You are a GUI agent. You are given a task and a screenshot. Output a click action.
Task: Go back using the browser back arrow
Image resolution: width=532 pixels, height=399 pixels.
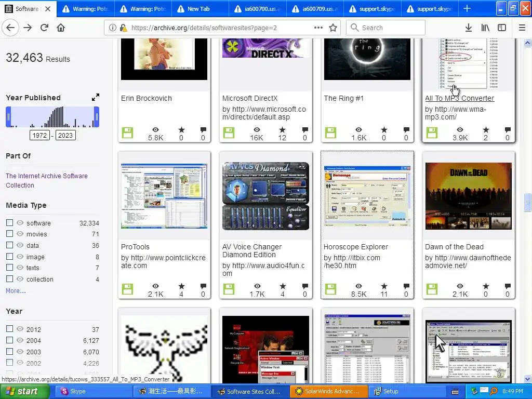click(10, 28)
